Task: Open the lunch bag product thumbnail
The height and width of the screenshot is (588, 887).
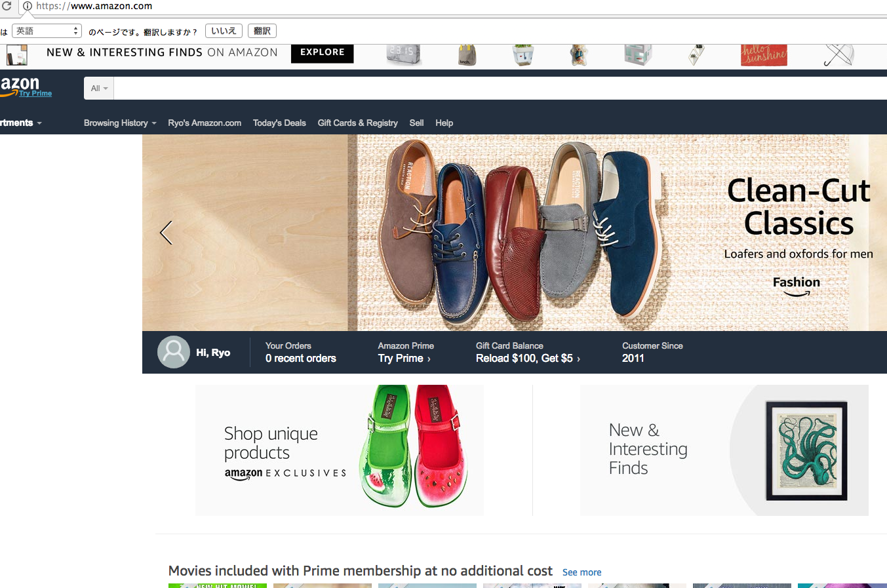Action: [467, 55]
